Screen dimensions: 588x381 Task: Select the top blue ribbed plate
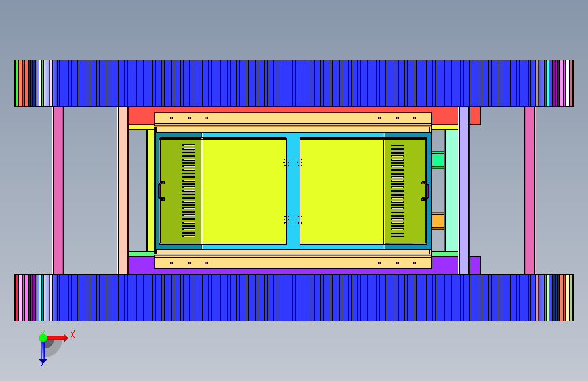pyautogui.click(x=294, y=83)
